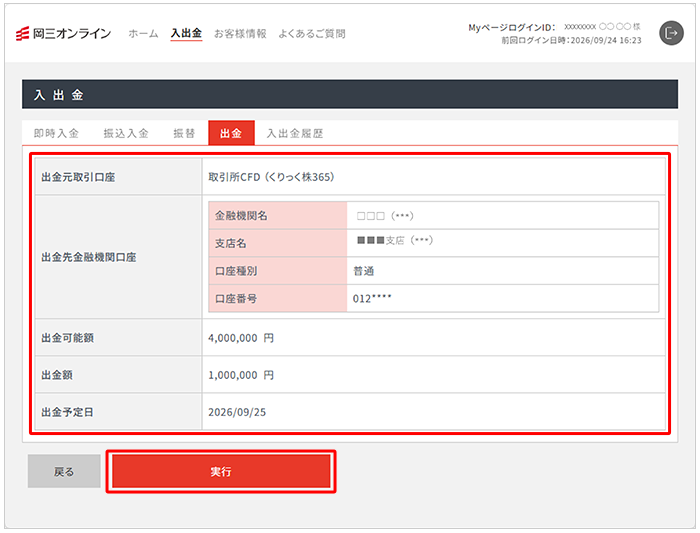Image resolution: width=700 pixels, height=533 pixels.
Task: Switch to the 即時入金 tab
Action: pyautogui.click(x=56, y=133)
